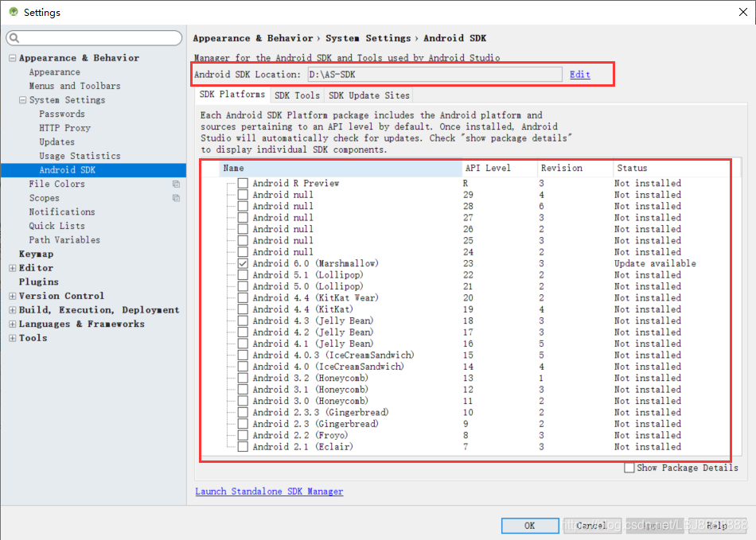Screen dimensions: 756x540
Task: Select the Android SDK tree item
Action: click(94, 170)
